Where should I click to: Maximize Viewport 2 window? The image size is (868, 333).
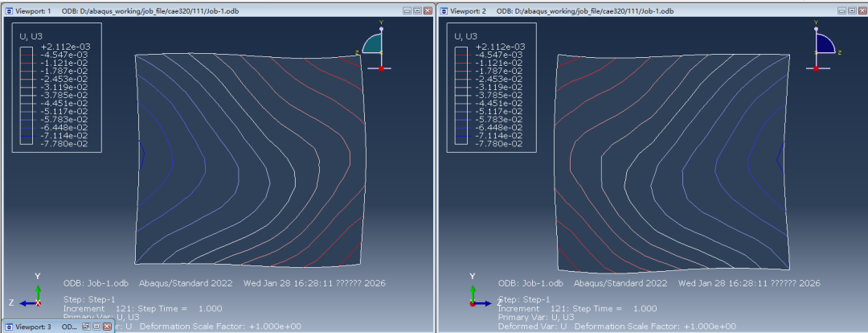[x=851, y=10]
